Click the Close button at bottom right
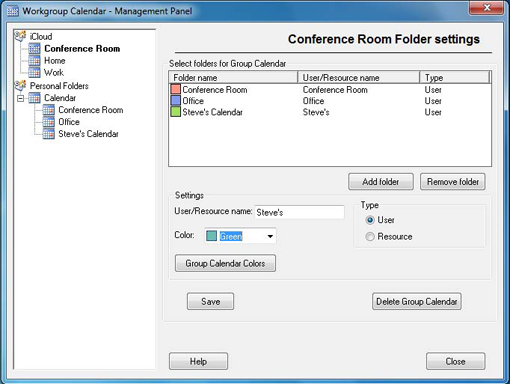 click(x=455, y=361)
